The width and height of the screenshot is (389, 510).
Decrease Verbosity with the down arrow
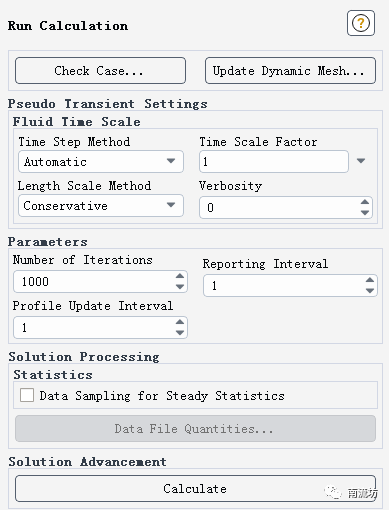coord(365,213)
